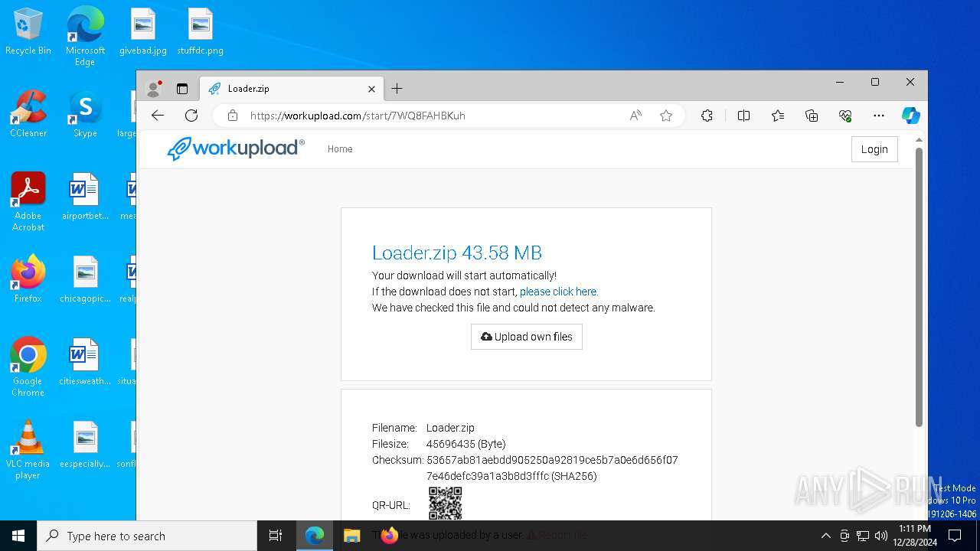Screen dimensions: 980x551
Task: Click the Login button
Action: tap(874, 149)
